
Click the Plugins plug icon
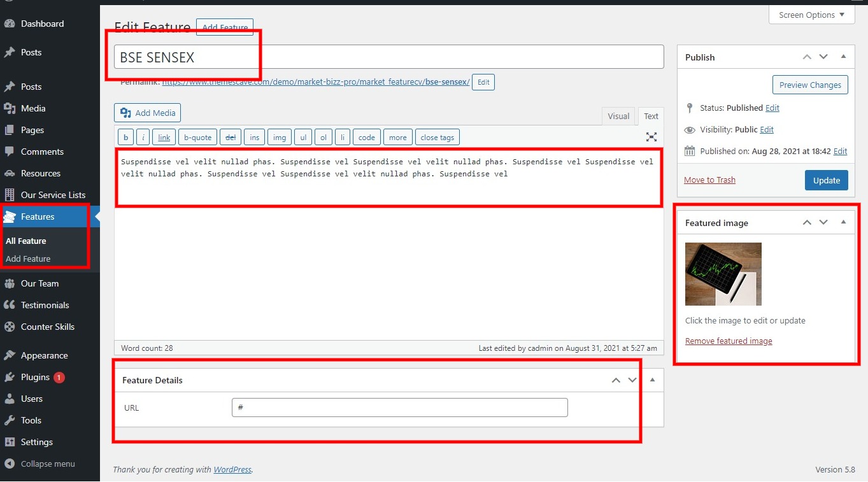(10, 377)
